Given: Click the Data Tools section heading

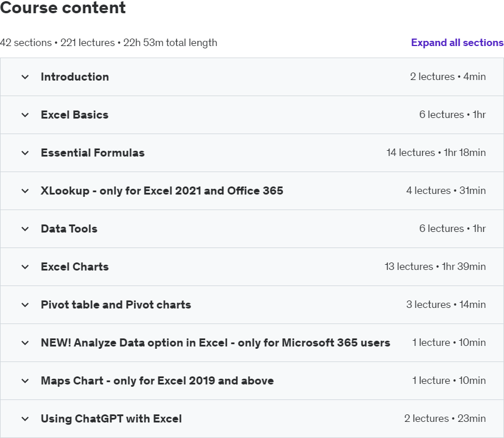Looking at the screenshot, I should [69, 228].
